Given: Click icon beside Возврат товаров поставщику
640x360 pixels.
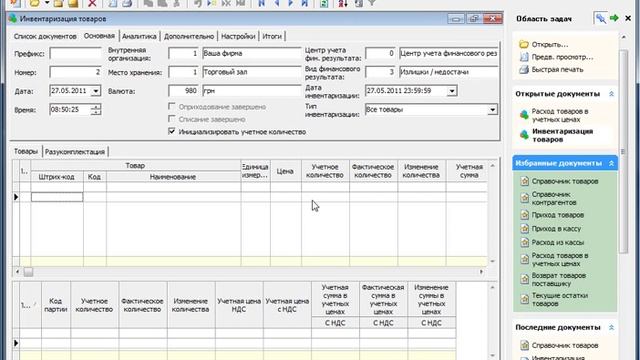Looking at the screenshot, I should 524,280.
